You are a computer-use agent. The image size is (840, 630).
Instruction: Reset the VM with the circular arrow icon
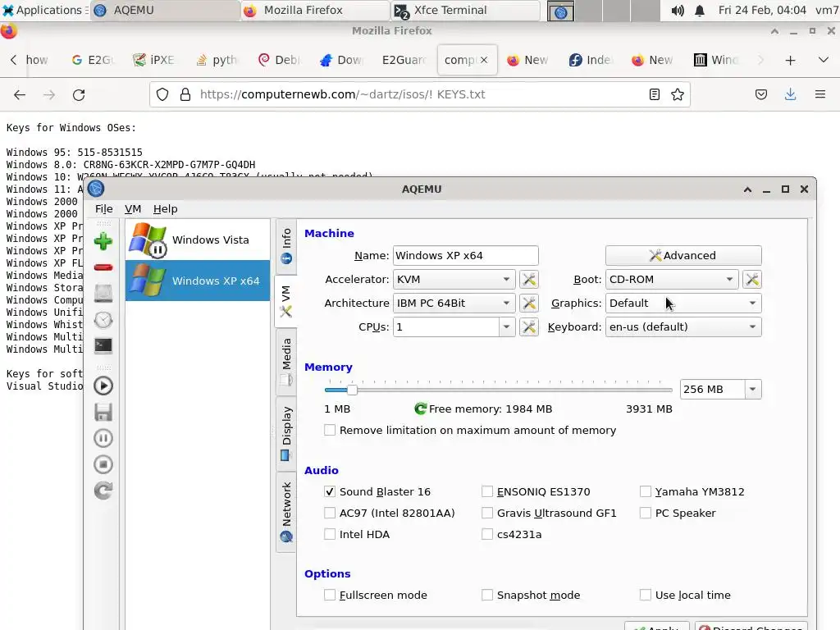(x=103, y=491)
